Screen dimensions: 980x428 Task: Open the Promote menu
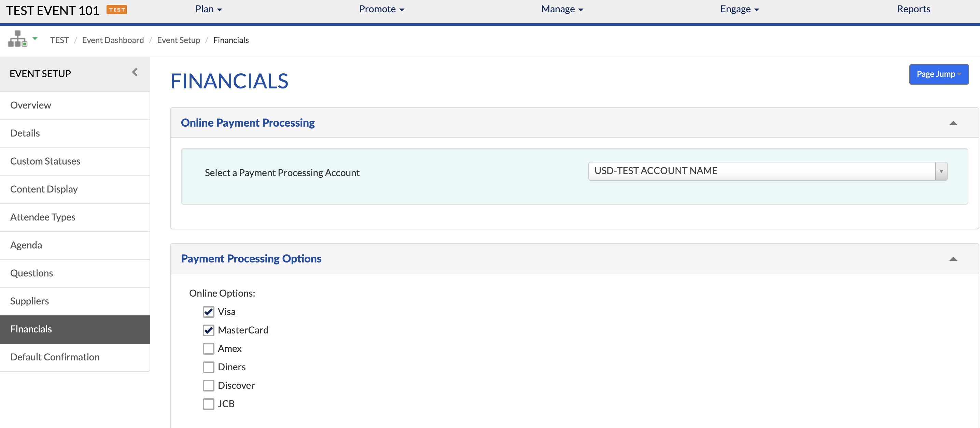click(381, 9)
